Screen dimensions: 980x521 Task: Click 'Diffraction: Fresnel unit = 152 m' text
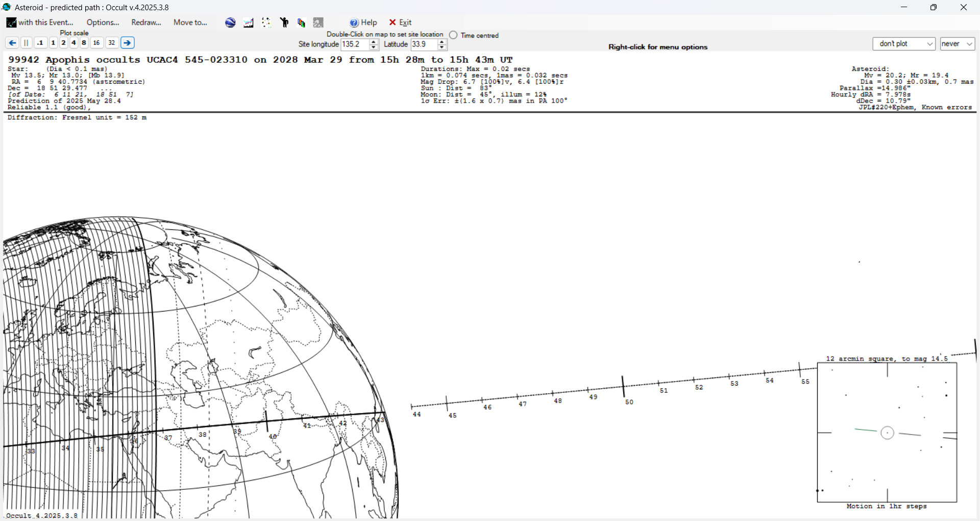77,117
